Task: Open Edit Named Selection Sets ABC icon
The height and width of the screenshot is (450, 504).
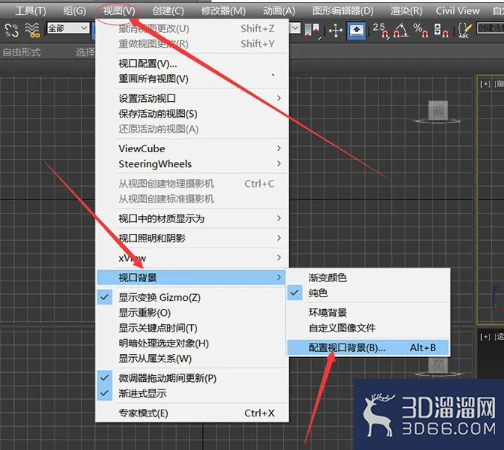Action: (x=465, y=30)
